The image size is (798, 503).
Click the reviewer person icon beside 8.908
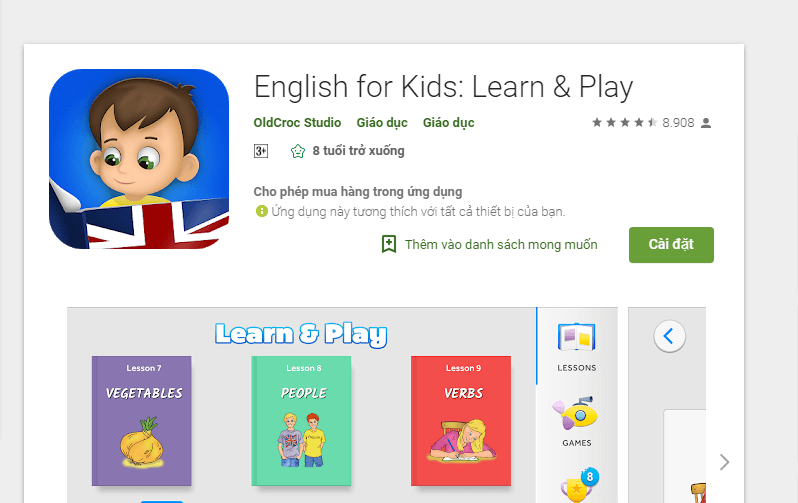click(706, 123)
